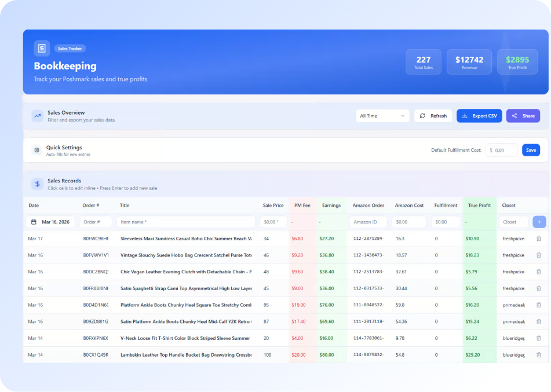Delete the Vintage Slouchy Suede Hobo Bag row
This screenshot has height=392, width=551.
tap(538, 255)
